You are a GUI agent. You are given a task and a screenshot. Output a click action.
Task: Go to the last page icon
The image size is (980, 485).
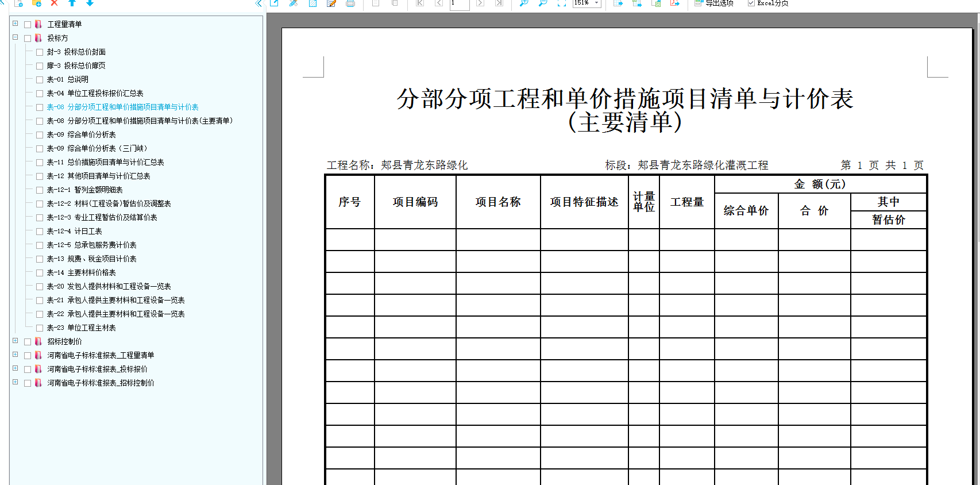click(x=499, y=3)
